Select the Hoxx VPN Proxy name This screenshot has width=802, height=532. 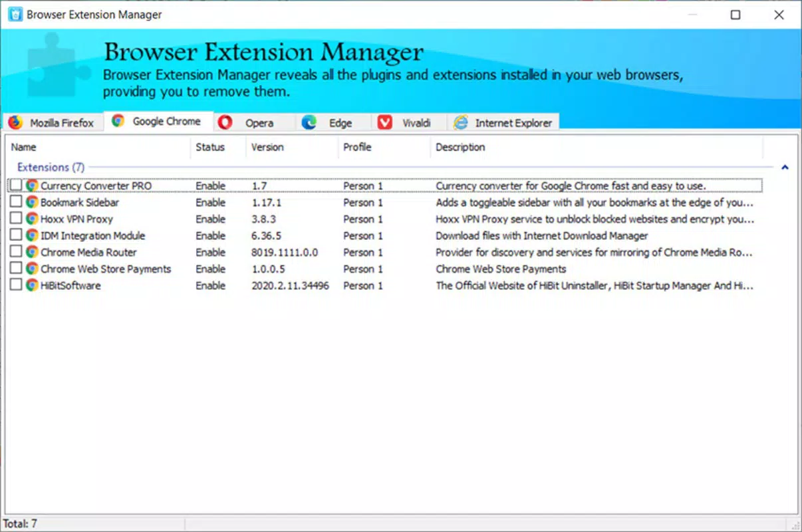click(x=76, y=219)
